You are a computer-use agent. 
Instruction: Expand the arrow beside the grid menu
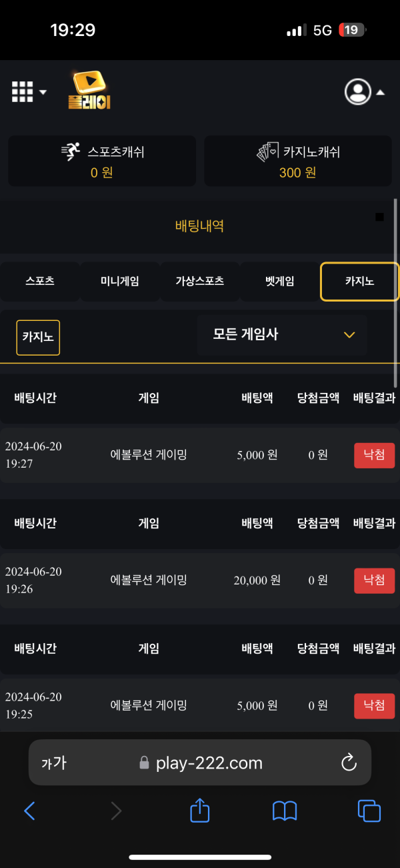(x=43, y=92)
